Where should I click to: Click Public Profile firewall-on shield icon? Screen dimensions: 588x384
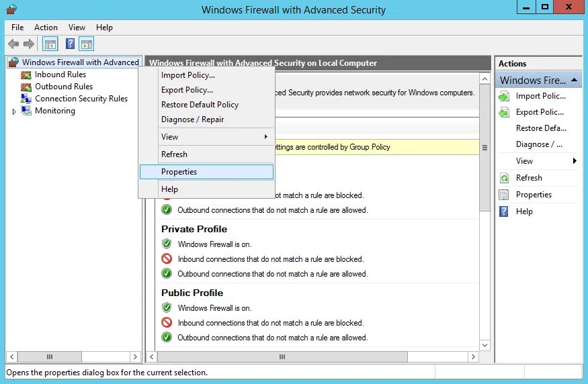click(x=167, y=307)
